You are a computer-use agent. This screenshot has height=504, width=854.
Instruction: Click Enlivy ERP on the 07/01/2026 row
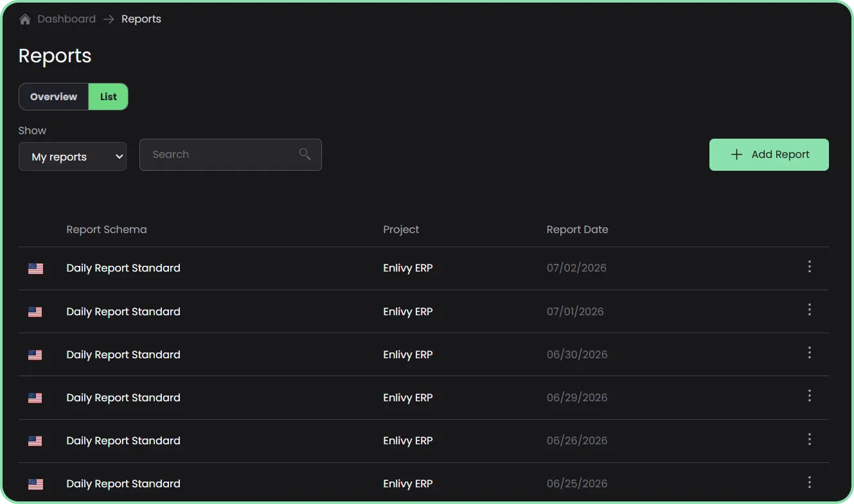[x=408, y=311]
